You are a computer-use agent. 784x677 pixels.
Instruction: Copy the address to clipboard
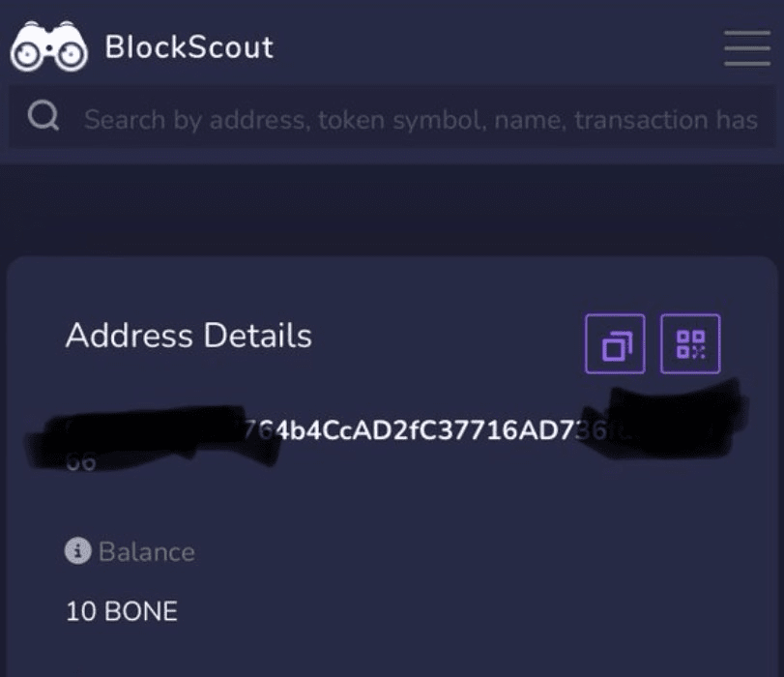click(615, 343)
